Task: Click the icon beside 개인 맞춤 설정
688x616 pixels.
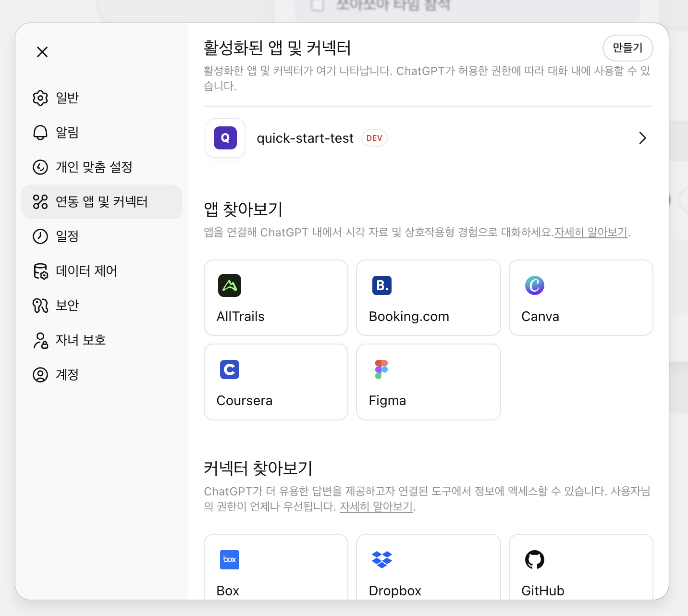Action: tap(40, 167)
